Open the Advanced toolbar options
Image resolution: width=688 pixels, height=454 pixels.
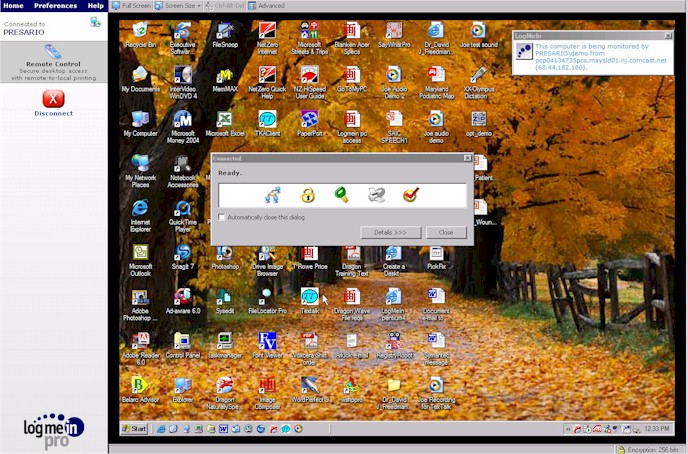[x=266, y=6]
